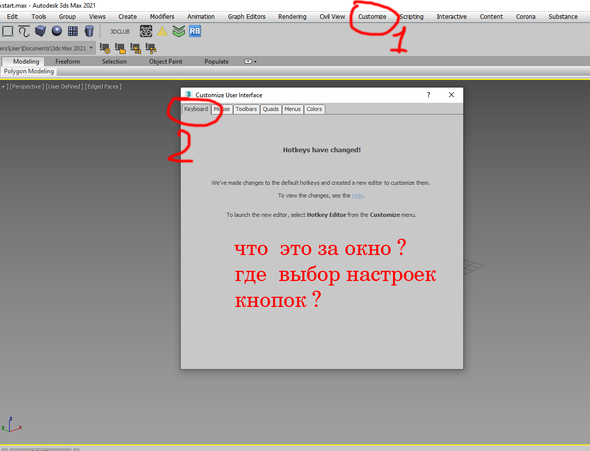Click the yellow warning triangle icon
The height and width of the screenshot is (451, 590).
click(x=162, y=32)
